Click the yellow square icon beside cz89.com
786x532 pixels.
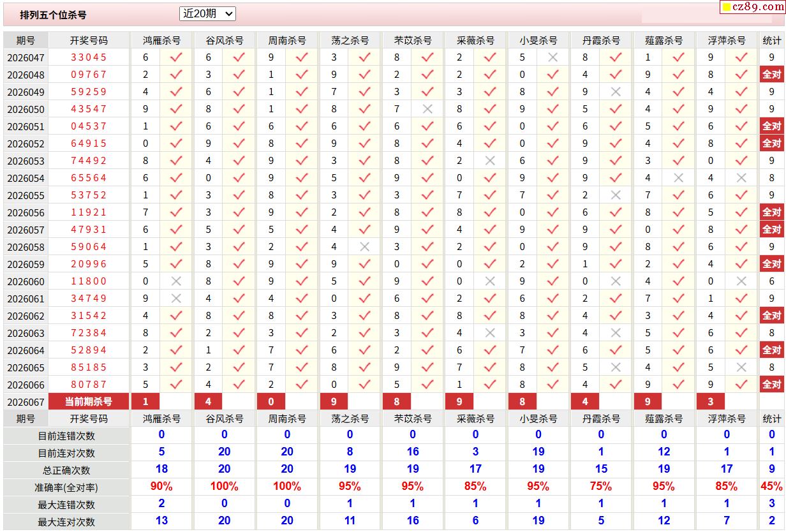coord(727,8)
